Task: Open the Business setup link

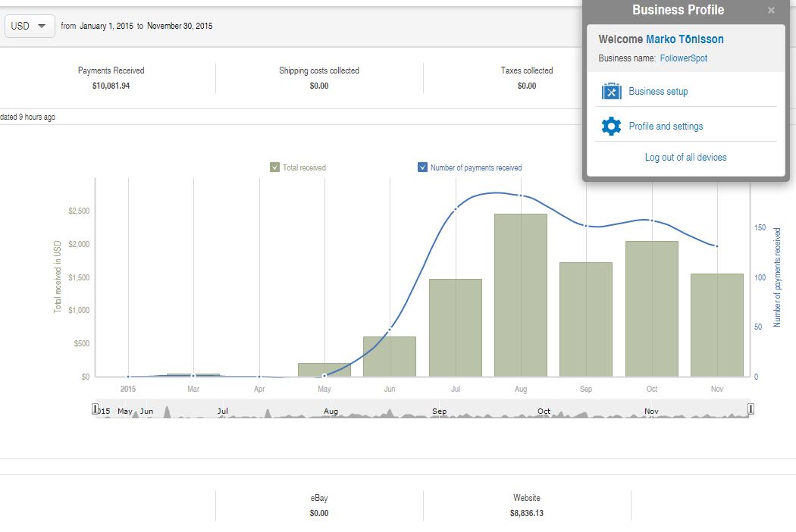Action: [x=658, y=92]
